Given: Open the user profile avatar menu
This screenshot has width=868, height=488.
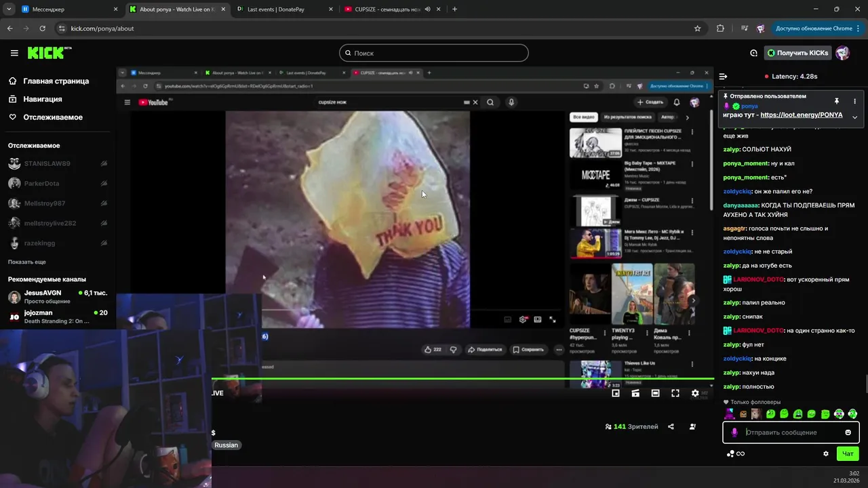Looking at the screenshot, I should 842,53.
